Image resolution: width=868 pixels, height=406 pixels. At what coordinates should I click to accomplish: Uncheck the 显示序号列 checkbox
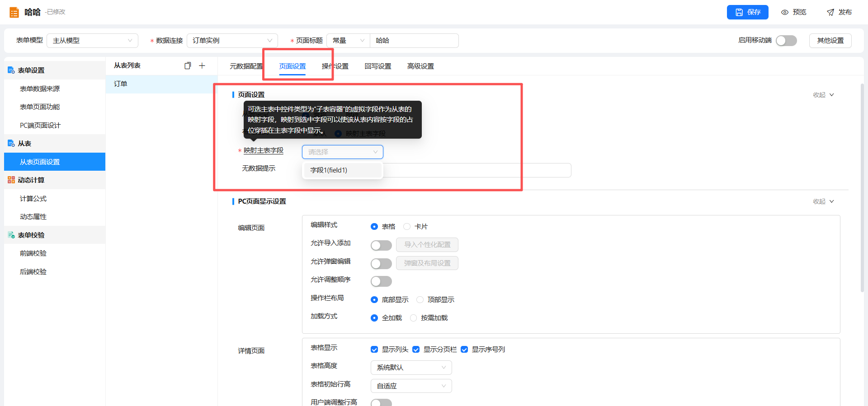coord(464,350)
